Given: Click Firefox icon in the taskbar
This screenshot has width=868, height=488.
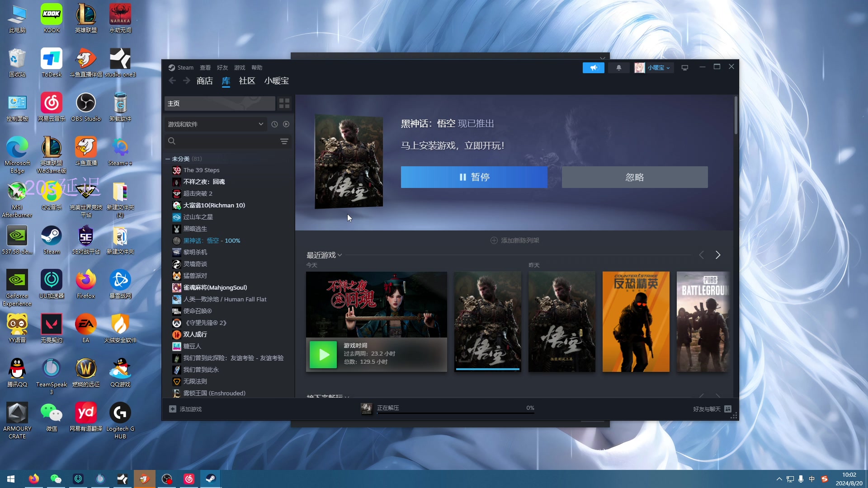Looking at the screenshot, I should click(34, 479).
